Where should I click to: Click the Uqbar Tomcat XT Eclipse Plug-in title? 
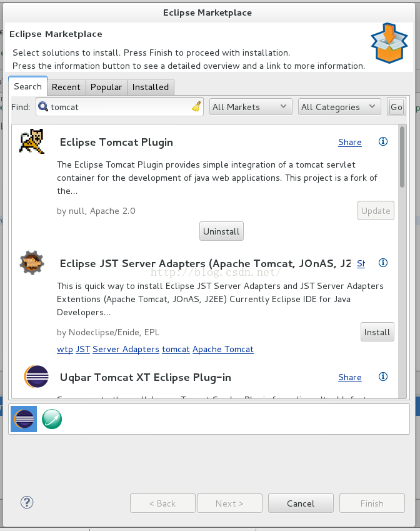point(146,377)
